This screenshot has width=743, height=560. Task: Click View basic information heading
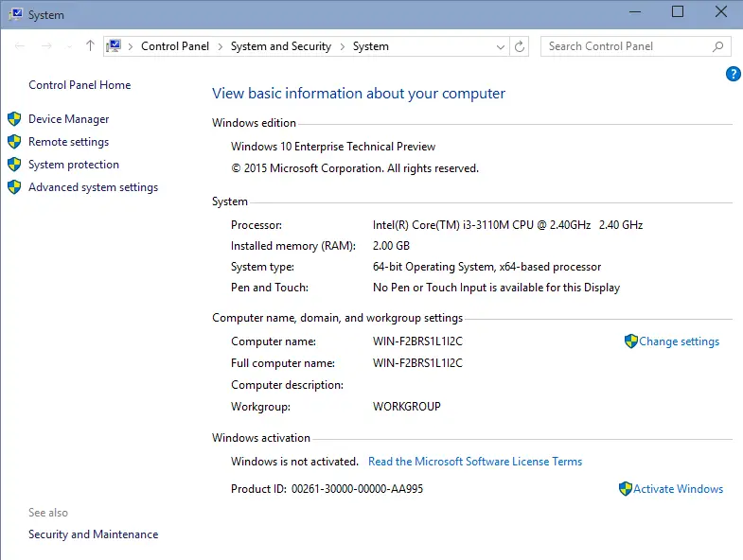click(x=359, y=94)
